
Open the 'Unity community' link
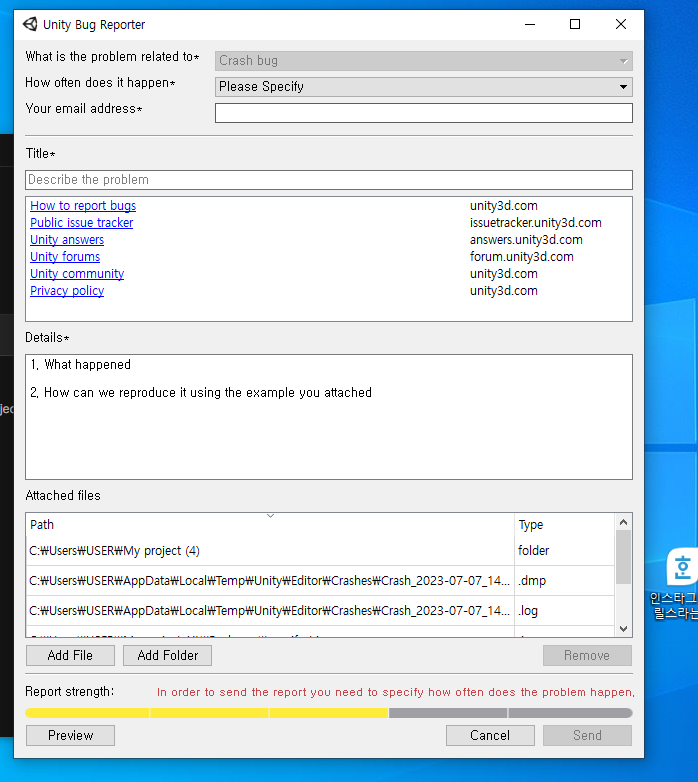[x=77, y=273]
